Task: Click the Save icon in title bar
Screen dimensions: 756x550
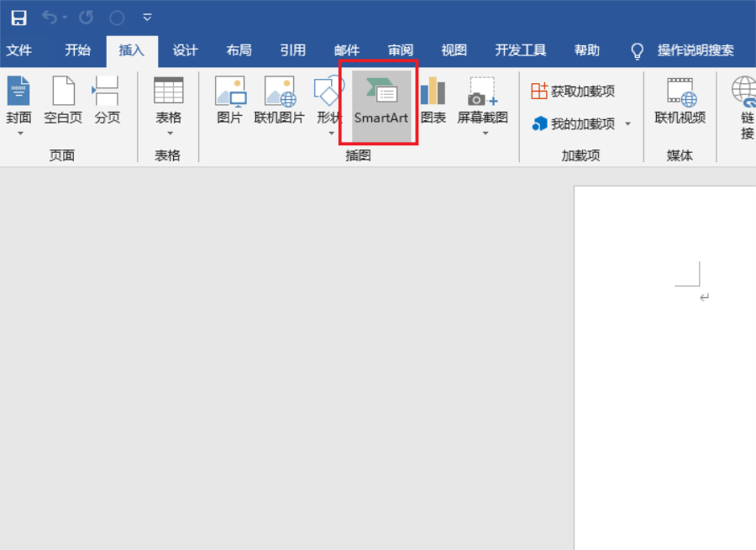Action: [x=18, y=18]
